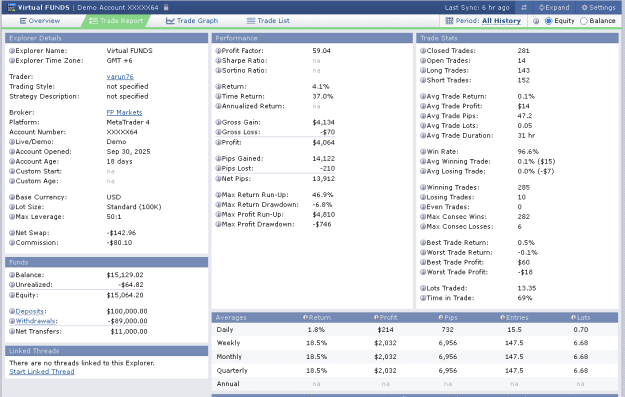Open the Withdrawals link

pos(35,321)
